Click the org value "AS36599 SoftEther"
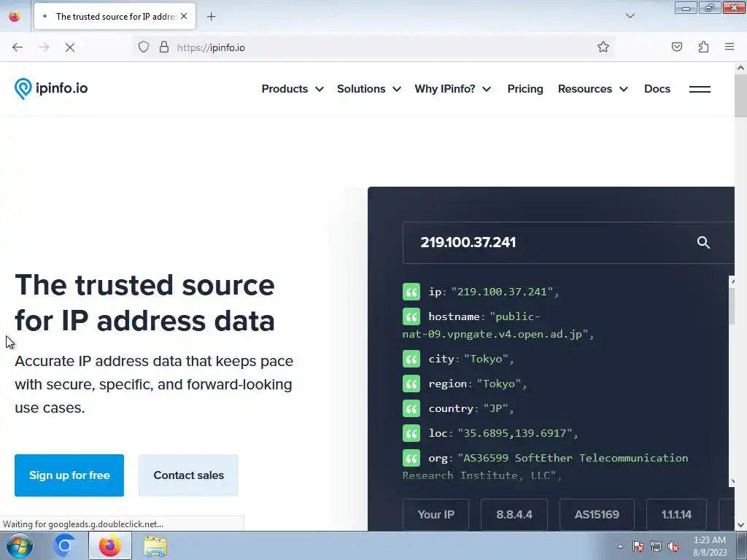Screen dimensions: 747x560 point(514,458)
